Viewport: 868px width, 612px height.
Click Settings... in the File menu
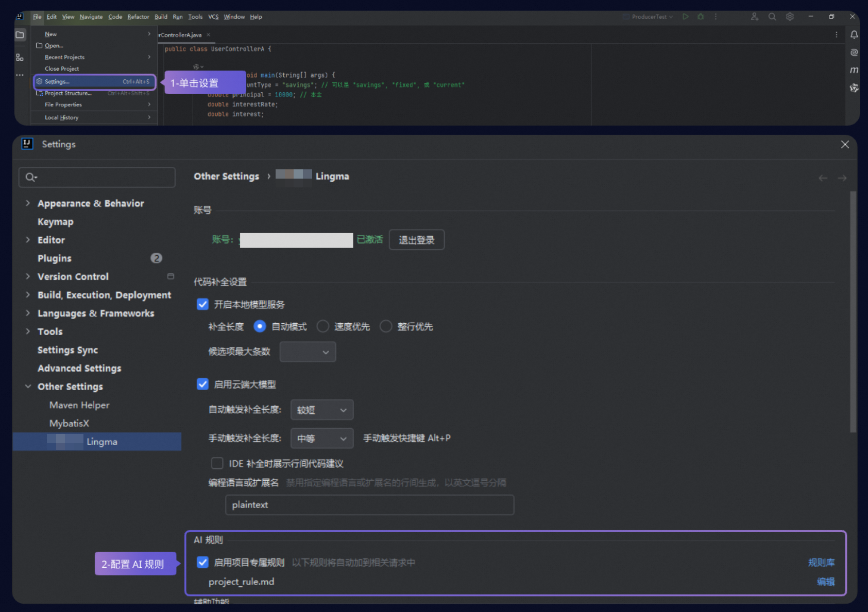coord(94,81)
